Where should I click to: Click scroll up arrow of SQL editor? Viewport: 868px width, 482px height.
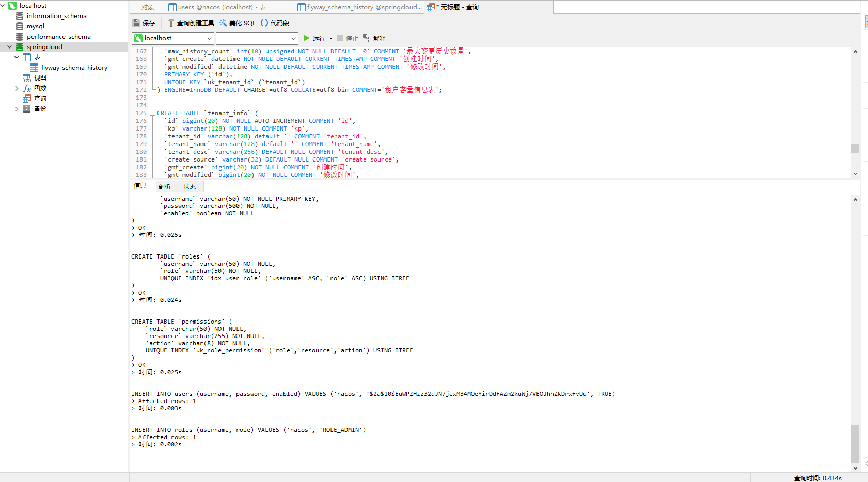click(855, 52)
